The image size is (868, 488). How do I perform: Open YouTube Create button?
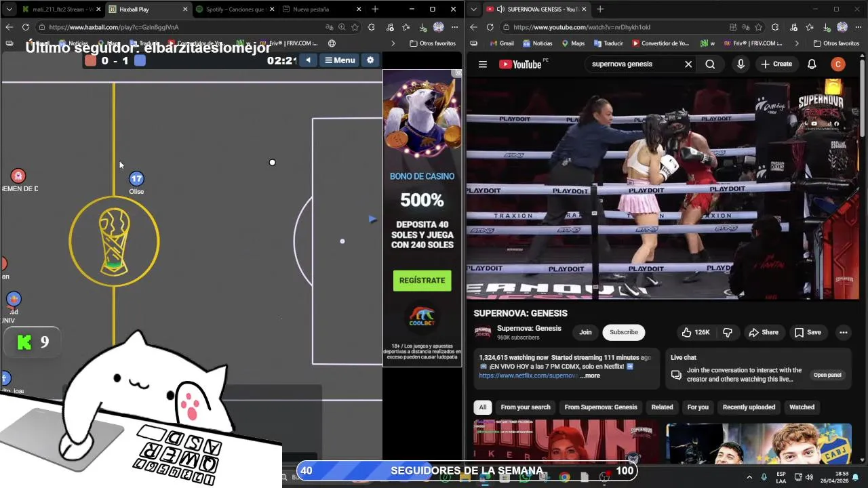pos(776,64)
